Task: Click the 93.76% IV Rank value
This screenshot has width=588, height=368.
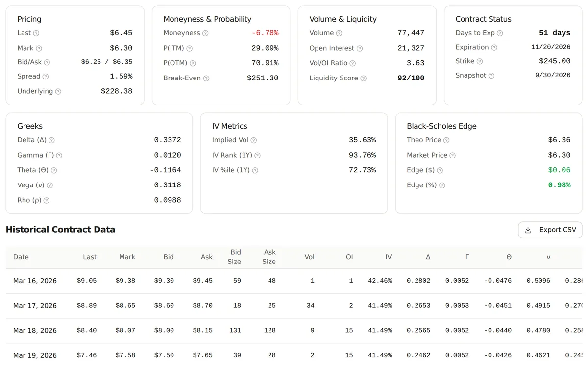Action: click(363, 156)
